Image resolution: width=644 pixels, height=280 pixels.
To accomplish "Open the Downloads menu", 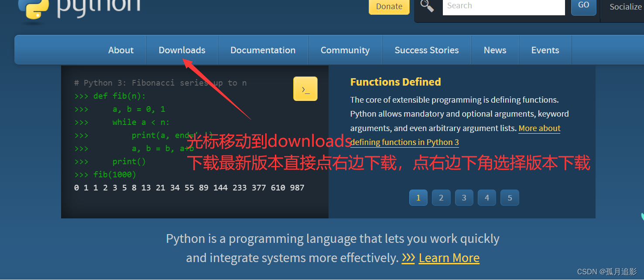I will click(x=182, y=50).
